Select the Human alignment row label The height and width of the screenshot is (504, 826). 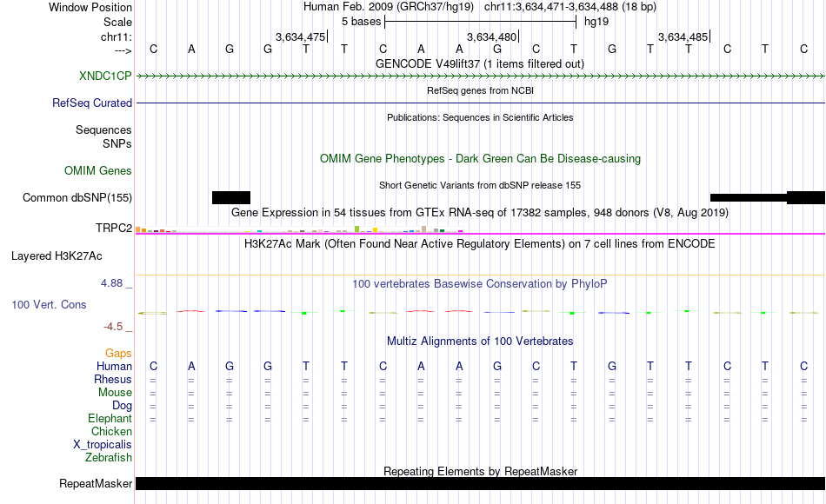[x=114, y=366]
